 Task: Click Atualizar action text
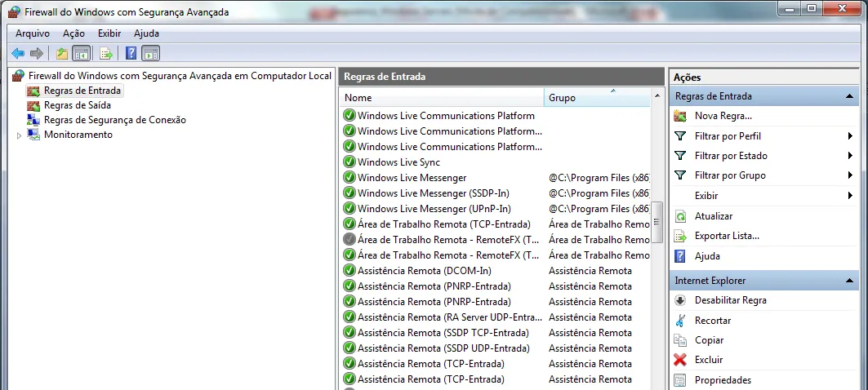click(714, 216)
